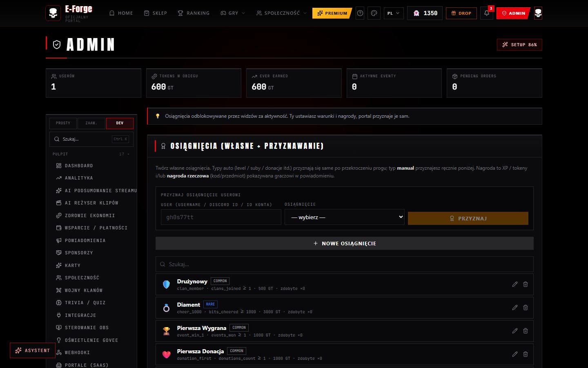This screenshot has width=588, height=368.
Task: Click the Nowe Osiągnięcie button
Action: 345,243
